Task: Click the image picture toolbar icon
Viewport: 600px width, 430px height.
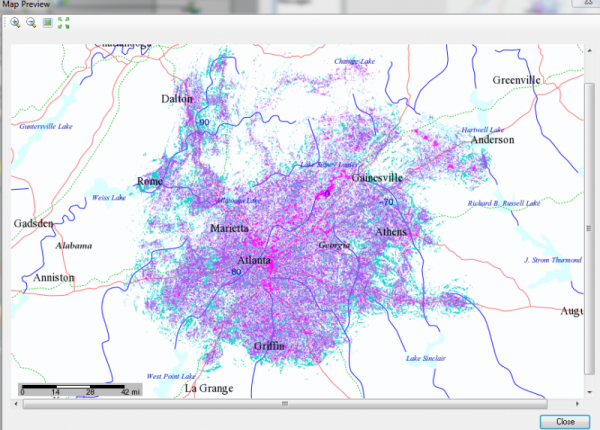Action: (47, 23)
